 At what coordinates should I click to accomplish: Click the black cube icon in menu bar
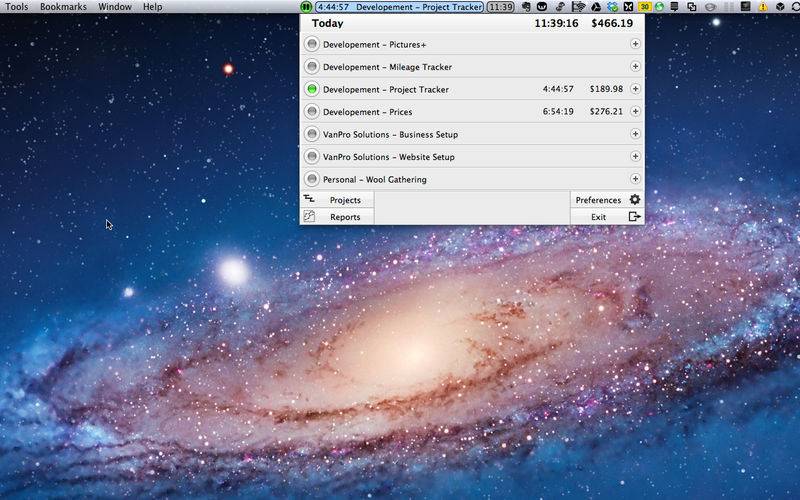[780, 7]
